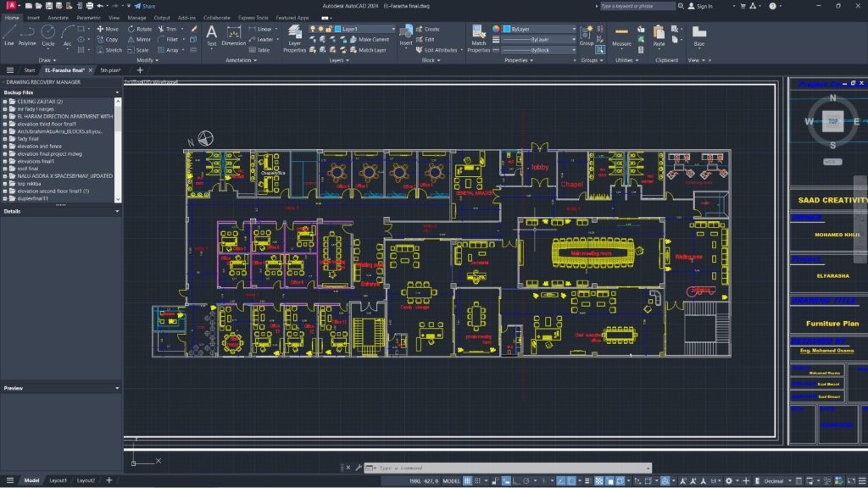The image size is (868, 488).
Task: Click the Share button
Action: pyautogui.click(x=145, y=6)
